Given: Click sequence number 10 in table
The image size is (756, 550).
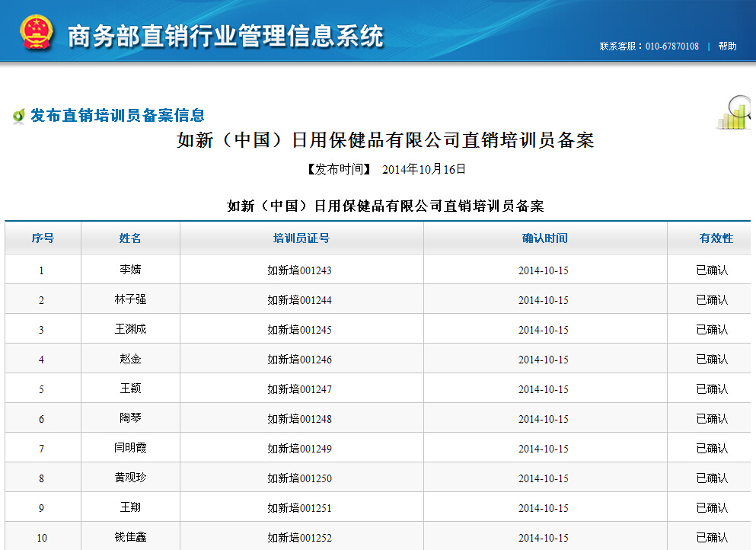Looking at the screenshot, I should (x=42, y=538).
